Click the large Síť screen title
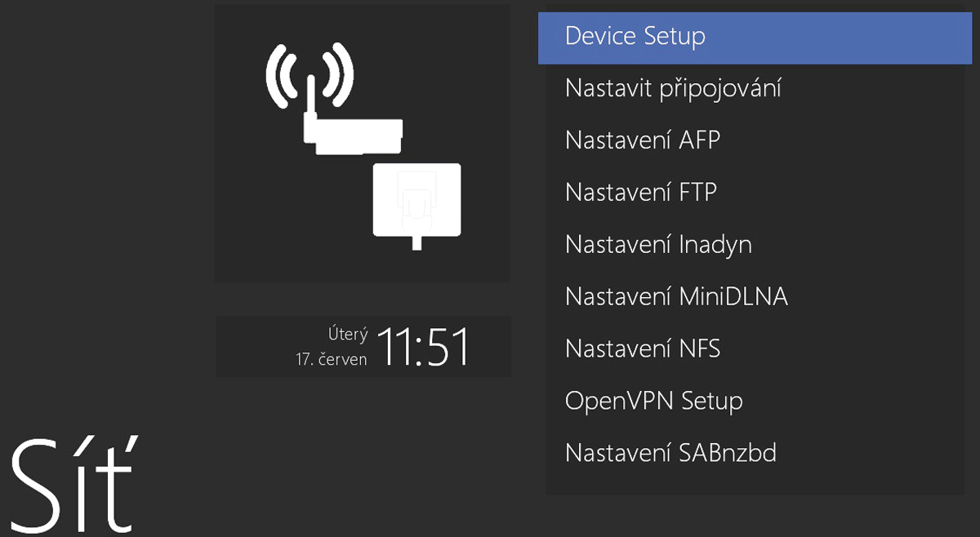 73,486
